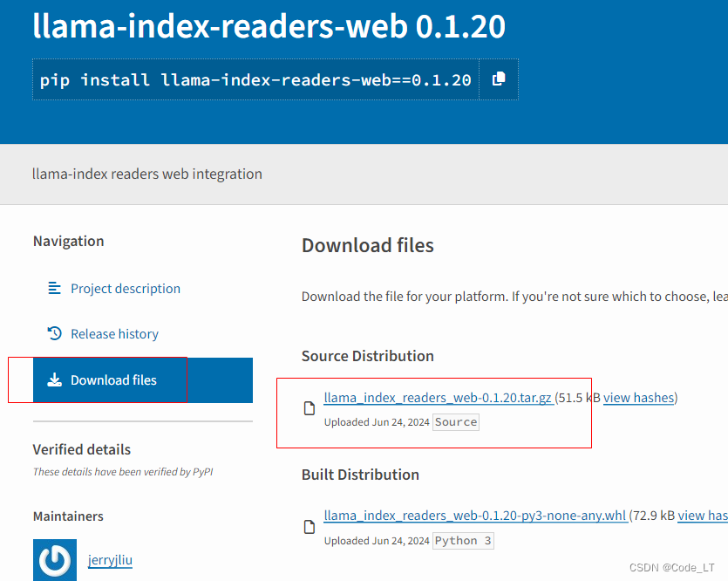728x581 pixels.
Task: Select the pip install command text
Action: coord(255,80)
